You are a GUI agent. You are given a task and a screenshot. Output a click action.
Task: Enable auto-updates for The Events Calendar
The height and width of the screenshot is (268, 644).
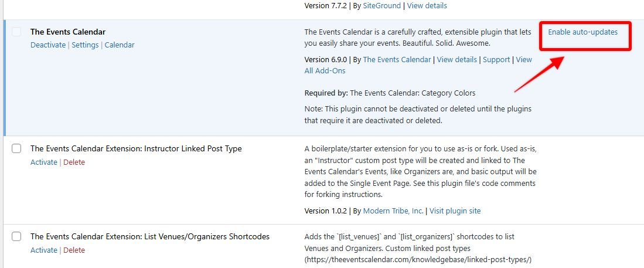(x=582, y=32)
